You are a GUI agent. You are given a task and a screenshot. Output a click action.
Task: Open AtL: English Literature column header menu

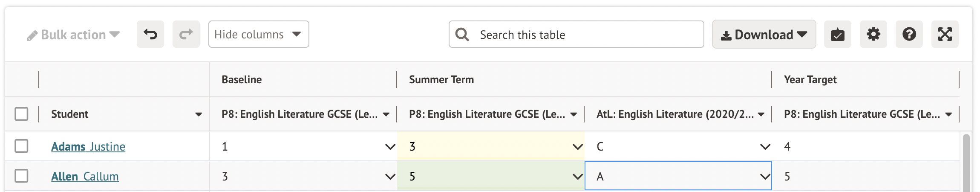click(x=761, y=114)
